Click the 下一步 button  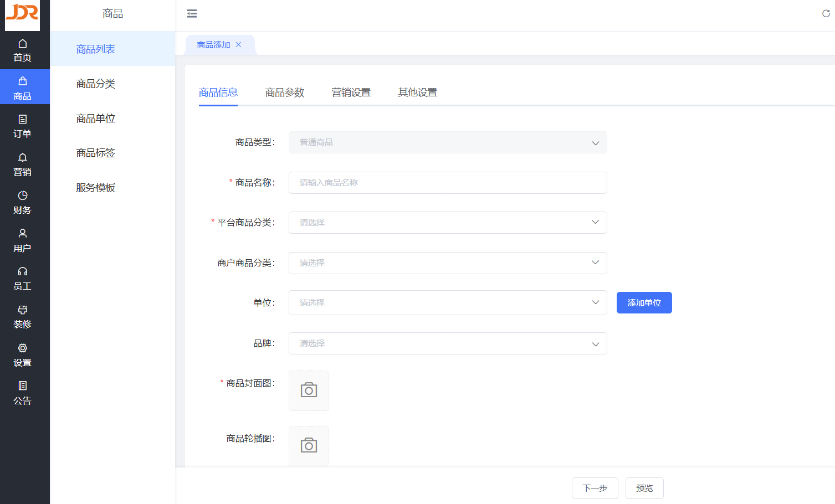[x=595, y=488]
